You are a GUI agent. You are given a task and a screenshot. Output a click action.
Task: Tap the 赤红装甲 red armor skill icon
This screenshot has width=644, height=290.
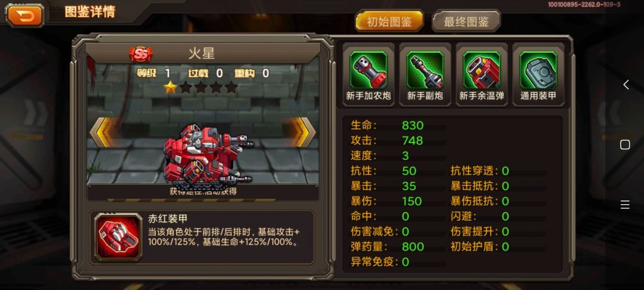pos(118,237)
